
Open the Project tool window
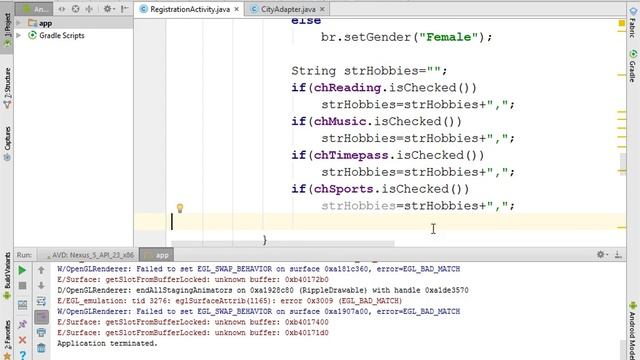pos(7,29)
